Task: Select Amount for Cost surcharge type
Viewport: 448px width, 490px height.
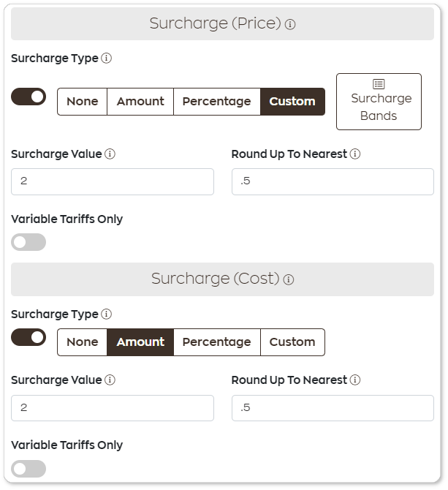Action: coord(140,342)
